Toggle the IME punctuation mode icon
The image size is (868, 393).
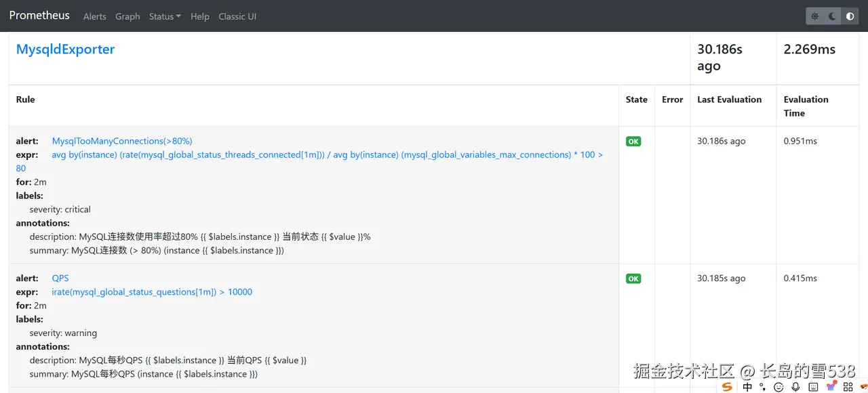763,387
